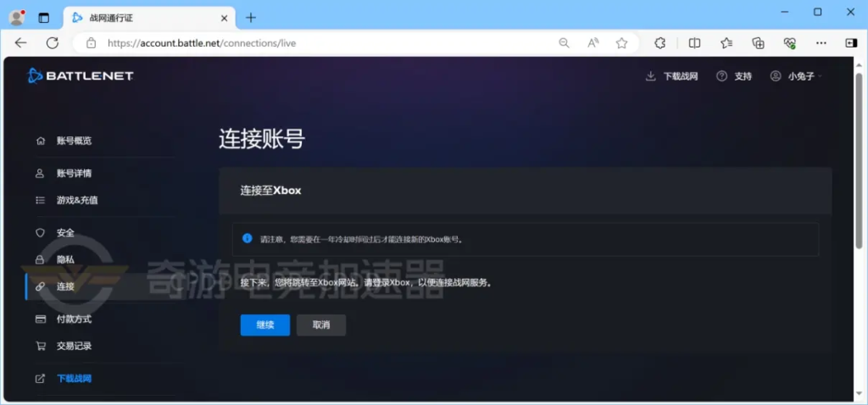Image resolution: width=868 pixels, height=405 pixels.
Task: Open the browser extensions menu
Action: (659, 42)
